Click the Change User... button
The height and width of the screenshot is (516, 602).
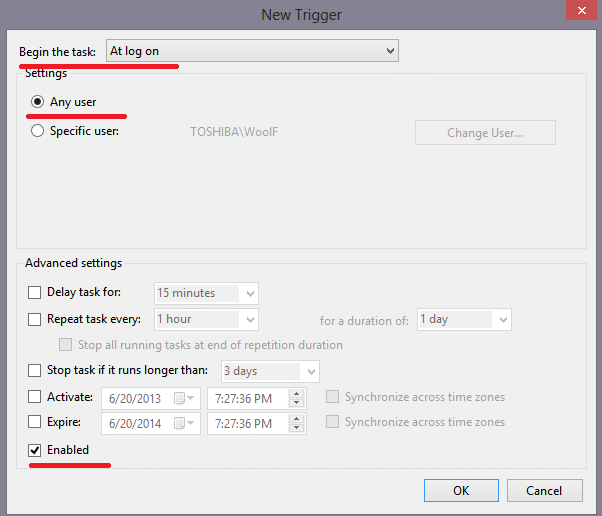tap(485, 133)
